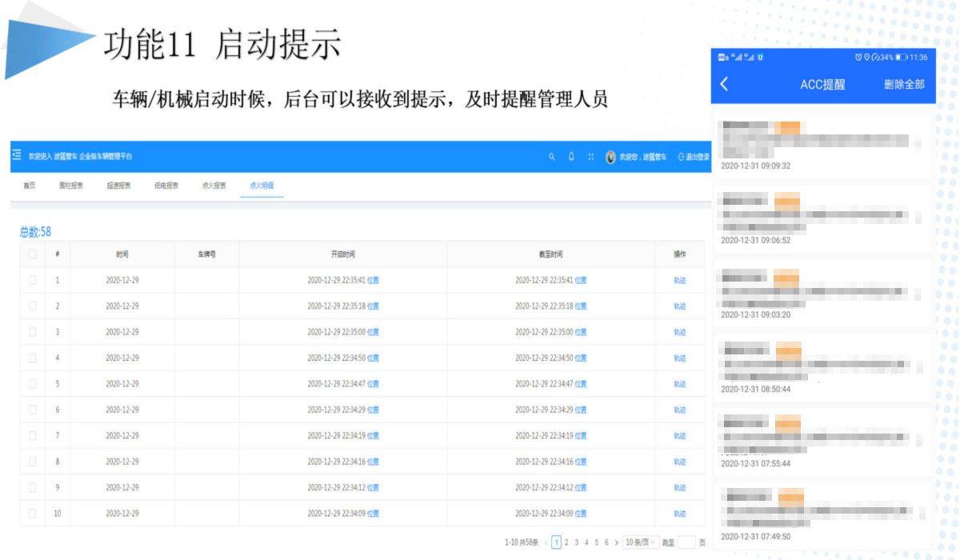Open 轨迹 link for row 3
This screenshot has width=960, height=560.
pyautogui.click(x=679, y=332)
